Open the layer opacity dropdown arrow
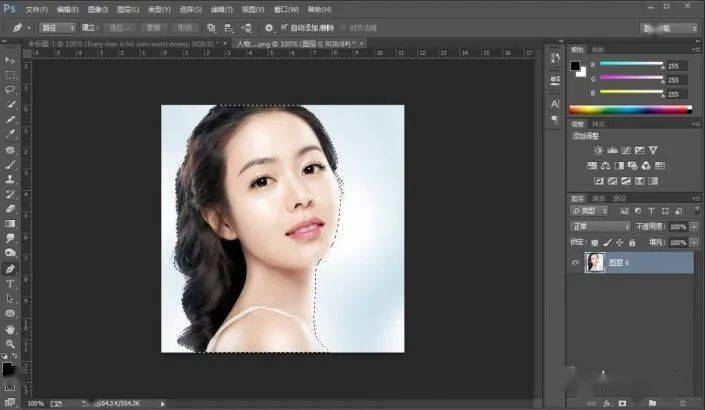 pyautogui.click(x=694, y=227)
